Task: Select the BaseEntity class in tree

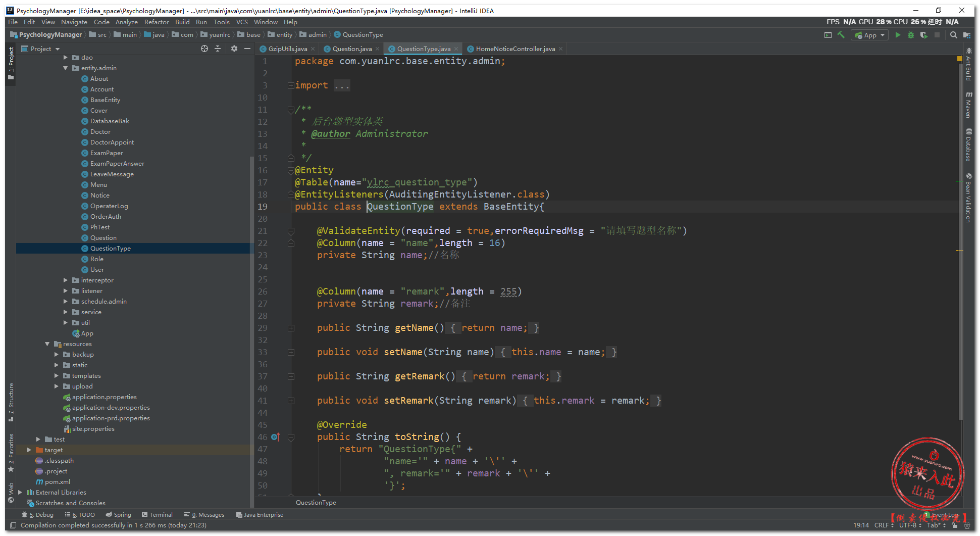Action: [105, 100]
